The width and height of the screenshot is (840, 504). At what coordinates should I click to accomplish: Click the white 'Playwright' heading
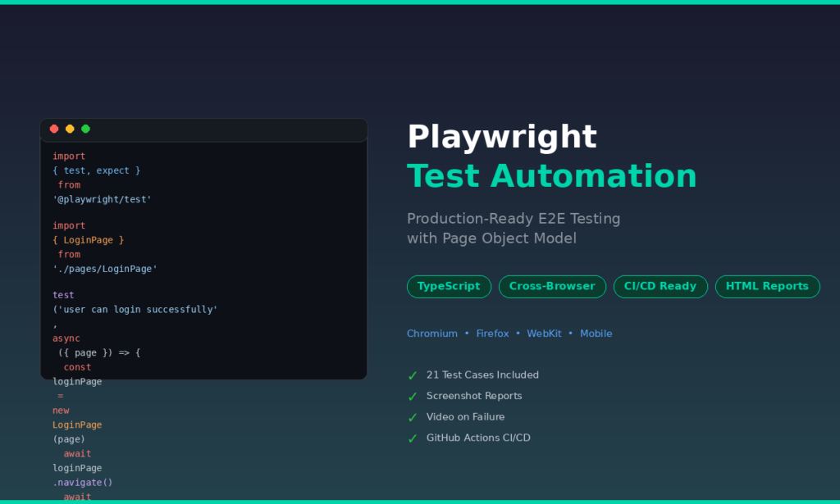point(502,136)
